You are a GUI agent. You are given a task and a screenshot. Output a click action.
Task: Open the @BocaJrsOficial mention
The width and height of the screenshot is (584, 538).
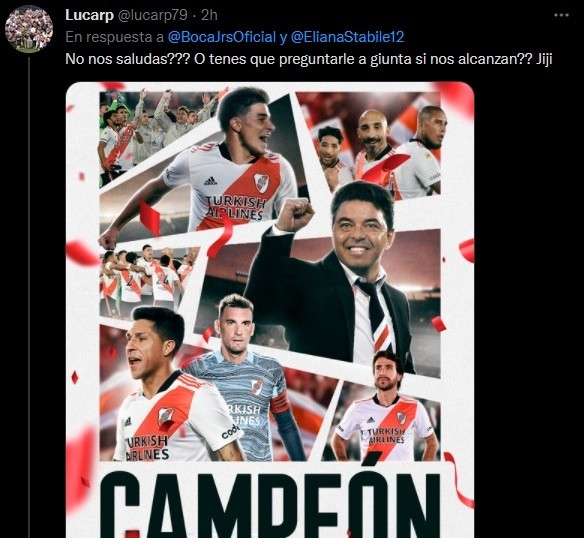point(222,37)
